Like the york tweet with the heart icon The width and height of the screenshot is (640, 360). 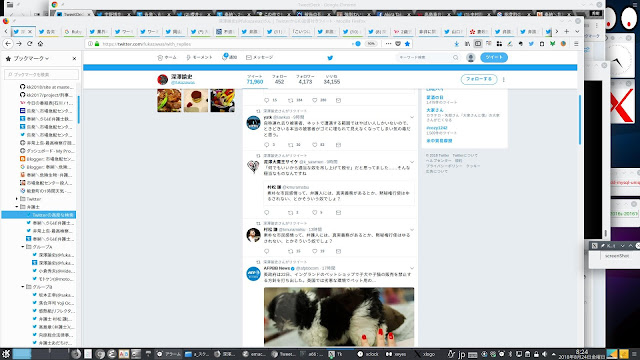[315, 144]
